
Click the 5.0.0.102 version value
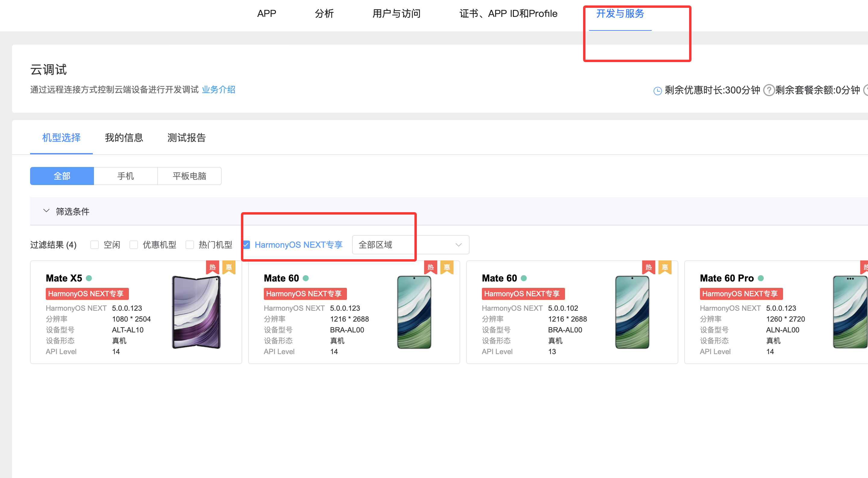pos(563,308)
